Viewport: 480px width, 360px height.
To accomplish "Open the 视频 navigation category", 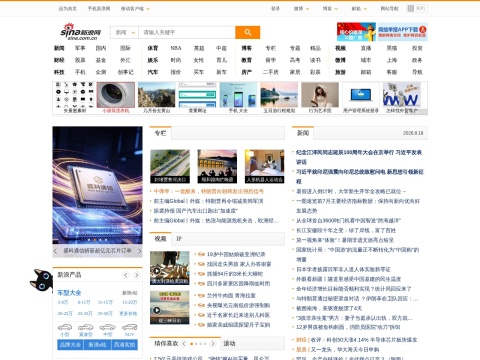I will click(340, 48).
